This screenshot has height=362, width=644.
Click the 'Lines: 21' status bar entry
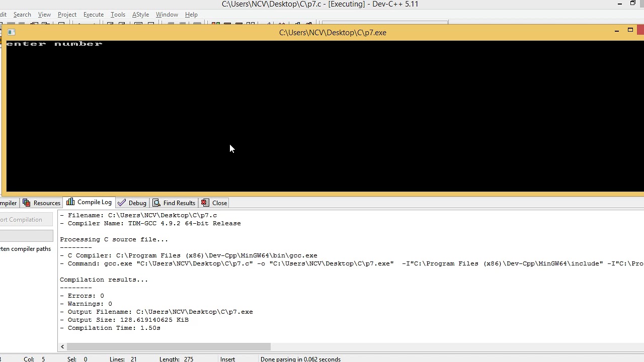click(x=123, y=359)
